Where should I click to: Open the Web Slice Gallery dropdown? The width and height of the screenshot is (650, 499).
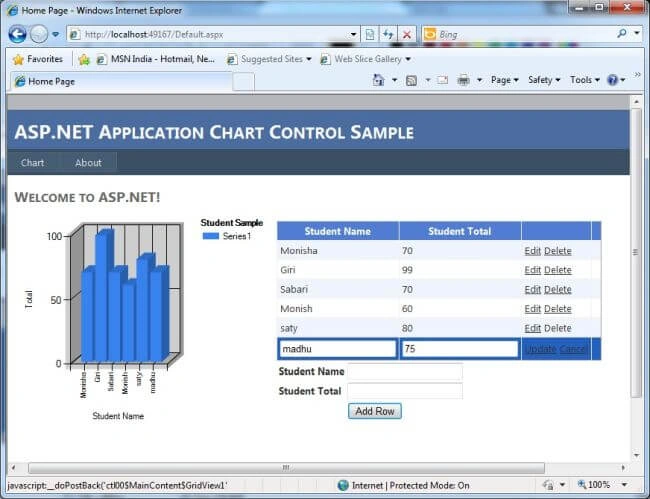coord(366,59)
